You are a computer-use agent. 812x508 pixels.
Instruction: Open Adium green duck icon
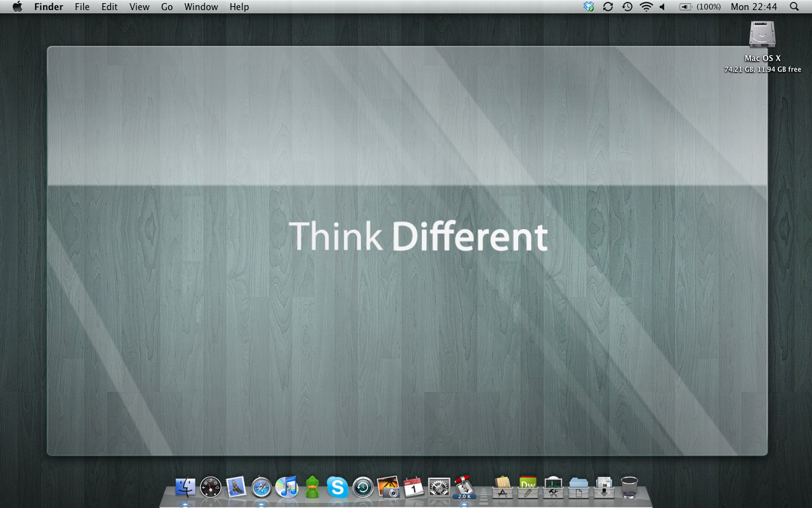click(312, 488)
